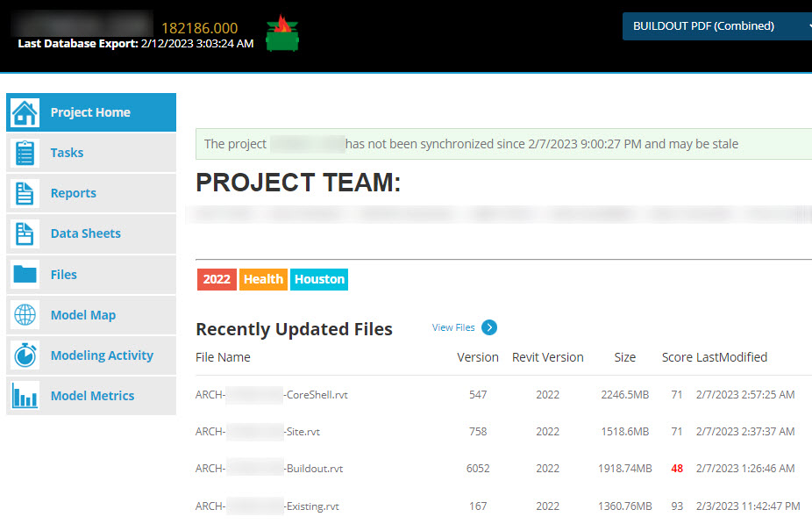Screen dimensions: 812x524
Task: Open the Tasks clipboard icon
Action: (25, 154)
